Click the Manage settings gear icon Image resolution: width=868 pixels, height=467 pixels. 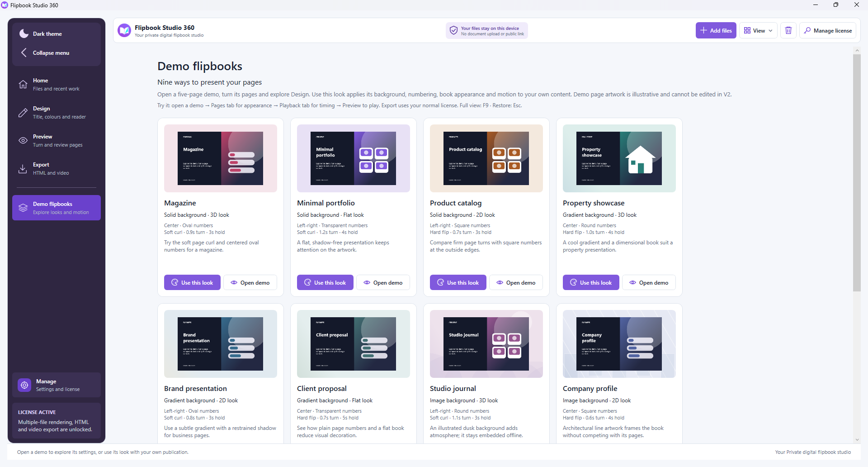[x=24, y=385]
